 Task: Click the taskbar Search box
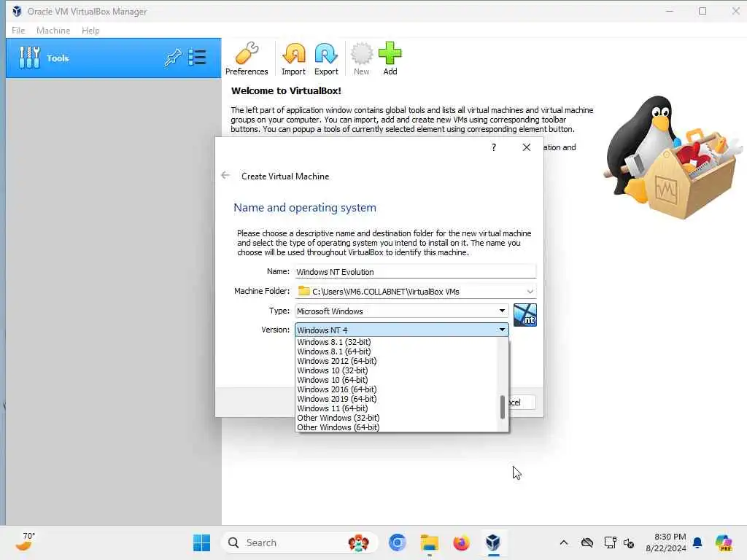coord(299,542)
